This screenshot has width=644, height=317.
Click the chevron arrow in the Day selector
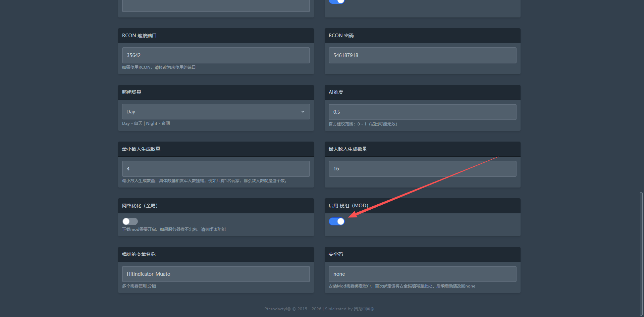click(303, 112)
